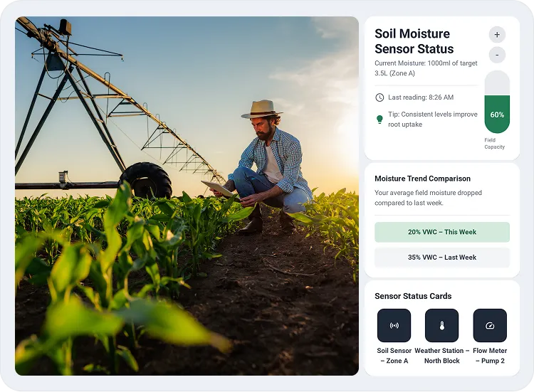Select the 20% VWC – This Week bar

pyautogui.click(x=442, y=232)
